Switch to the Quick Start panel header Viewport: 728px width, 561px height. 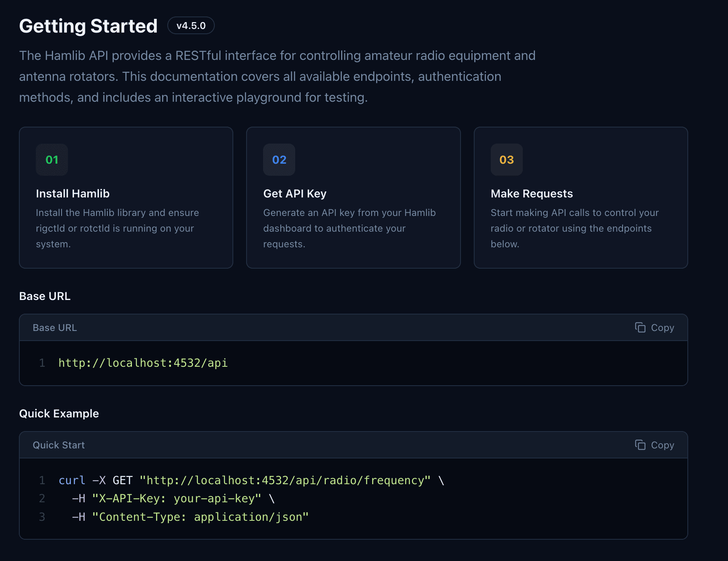pos(59,445)
